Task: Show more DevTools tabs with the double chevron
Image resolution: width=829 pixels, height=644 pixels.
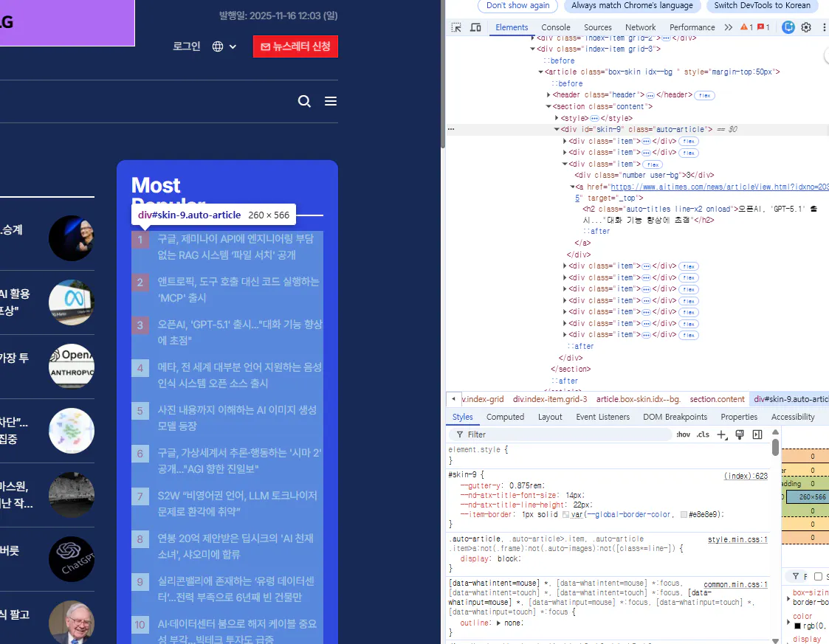Action: coord(728,27)
